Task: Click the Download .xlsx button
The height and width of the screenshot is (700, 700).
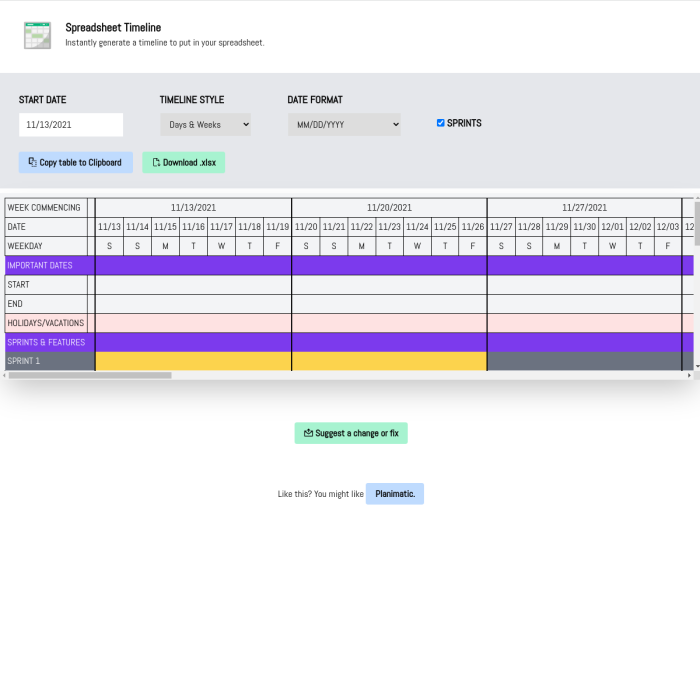Action: point(183,162)
